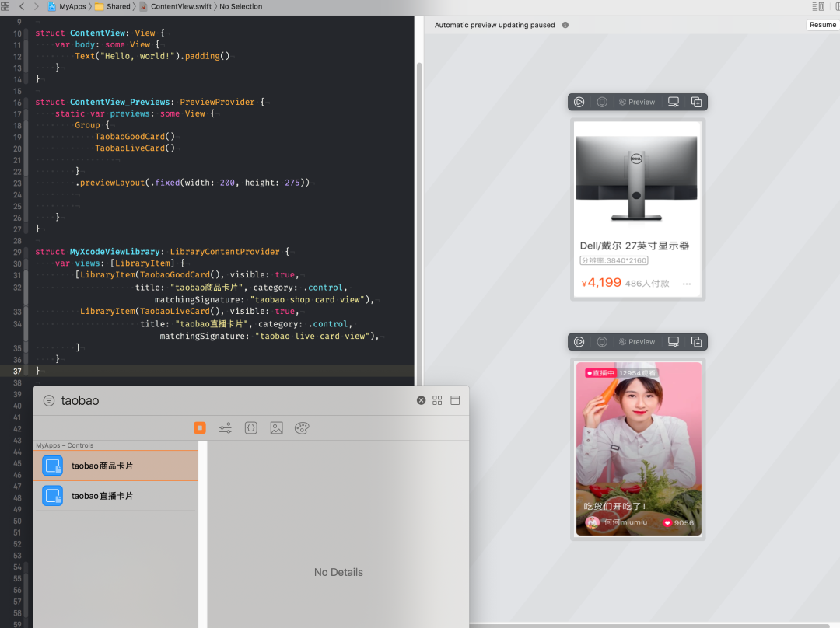Select the live stream preview card
Image resolution: width=840 pixels, height=628 pixels.
pyautogui.click(x=638, y=448)
